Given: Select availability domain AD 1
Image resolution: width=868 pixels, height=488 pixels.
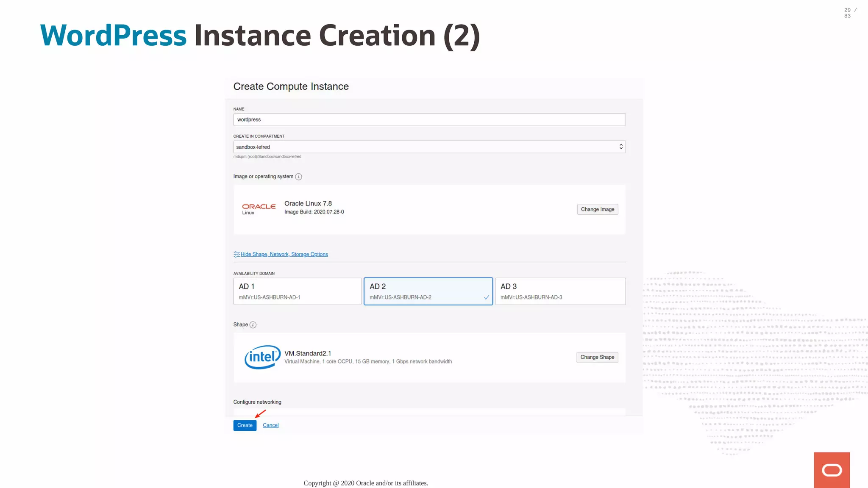Looking at the screenshot, I should 297,291.
